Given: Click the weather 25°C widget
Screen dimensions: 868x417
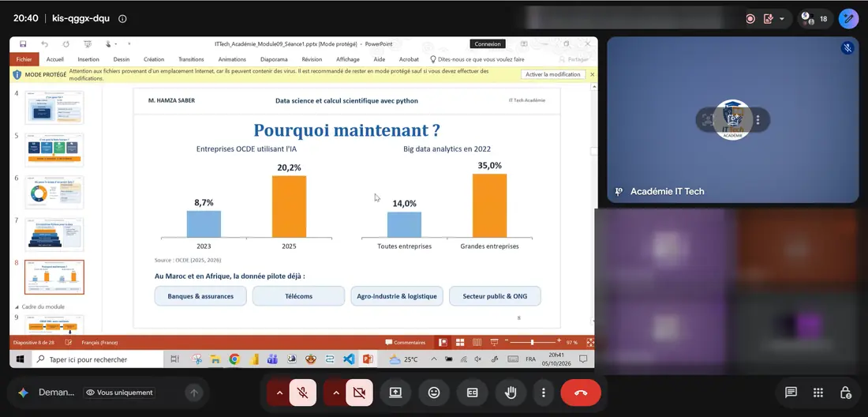Looking at the screenshot, I should pyautogui.click(x=403, y=359).
